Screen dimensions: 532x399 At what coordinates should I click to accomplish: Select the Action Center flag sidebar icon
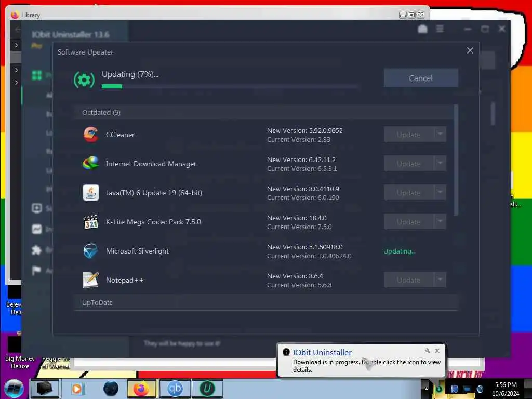pos(37,270)
